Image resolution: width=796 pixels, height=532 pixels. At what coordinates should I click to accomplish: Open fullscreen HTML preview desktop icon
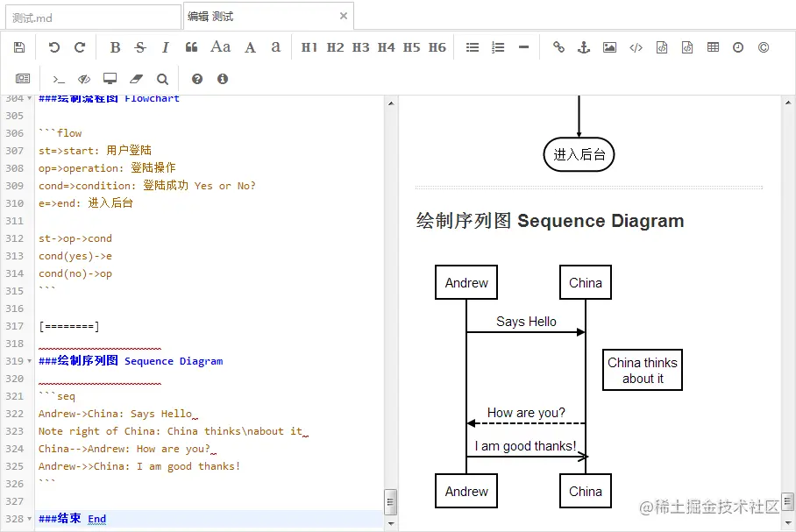[x=110, y=78]
